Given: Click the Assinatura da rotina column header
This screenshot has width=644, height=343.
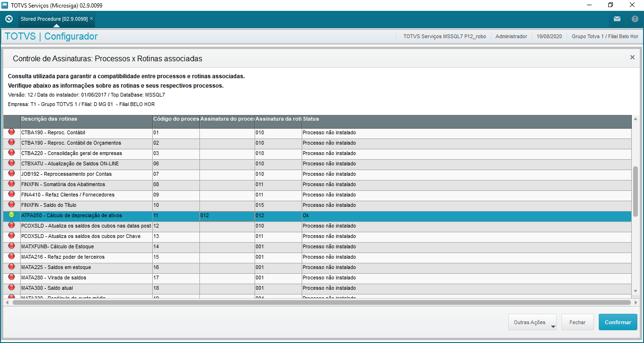Looking at the screenshot, I should point(278,121).
